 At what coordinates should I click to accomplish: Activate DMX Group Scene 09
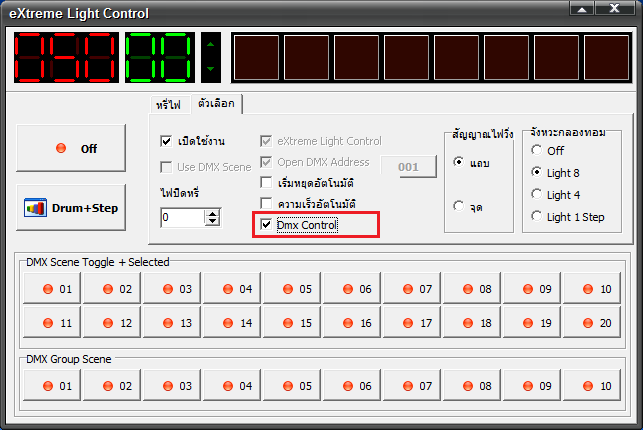point(532,385)
